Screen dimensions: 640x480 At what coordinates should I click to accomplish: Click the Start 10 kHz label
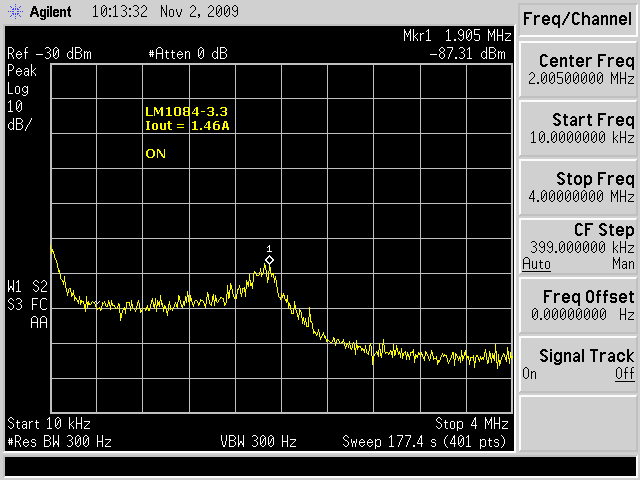[49, 424]
